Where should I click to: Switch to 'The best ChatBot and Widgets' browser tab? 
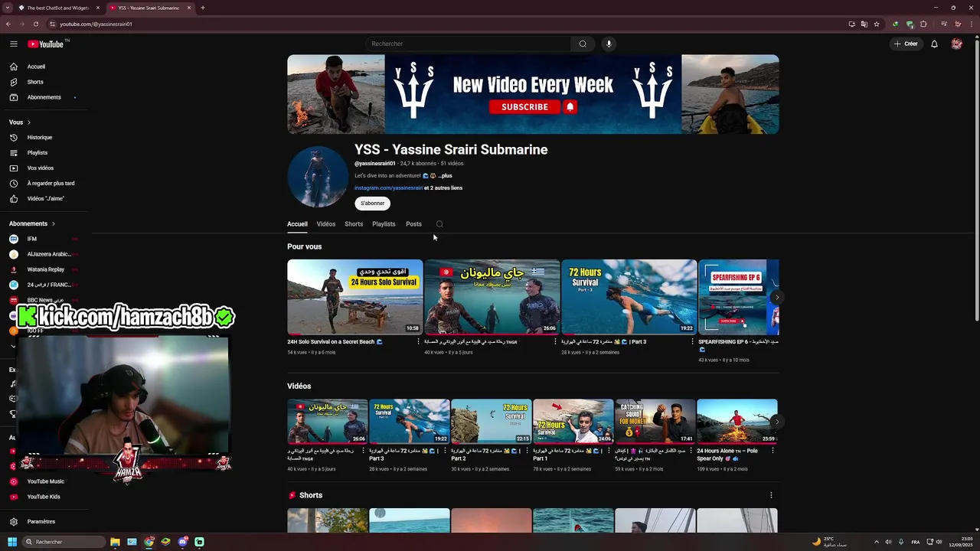pyautogui.click(x=60, y=8)
